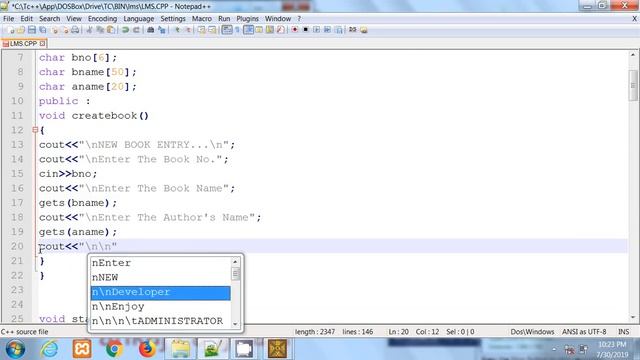640x360 pixels.
Task: Open Find with the binoculars icon
Action: pyautogui.click(x=151, y=30)
